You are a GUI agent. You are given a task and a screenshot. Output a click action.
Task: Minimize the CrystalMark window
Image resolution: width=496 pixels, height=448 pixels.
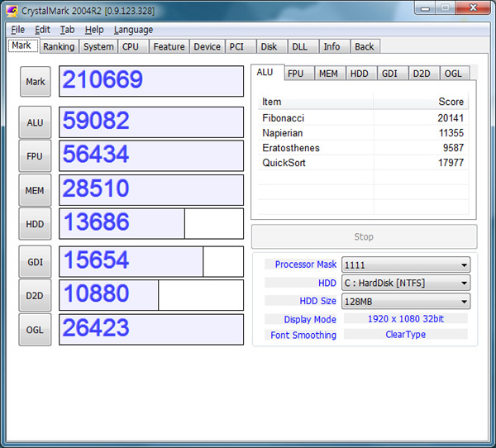click(x=425, y=8)
